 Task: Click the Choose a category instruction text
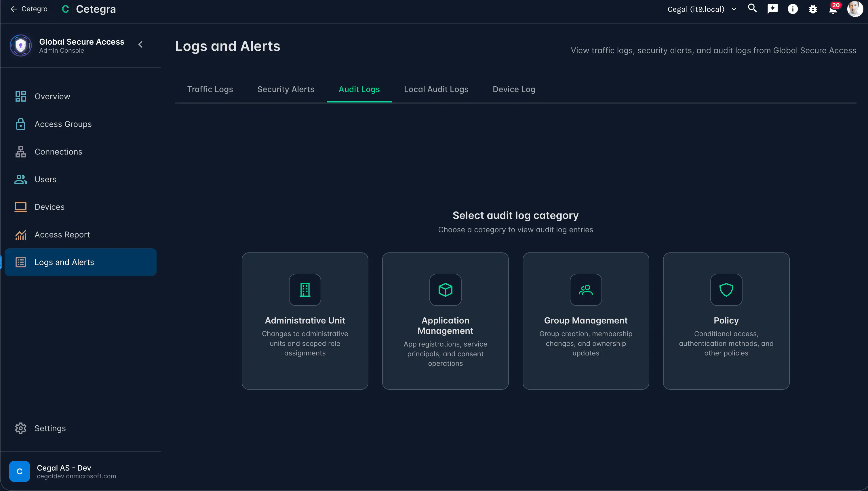(x=515, y=230)
